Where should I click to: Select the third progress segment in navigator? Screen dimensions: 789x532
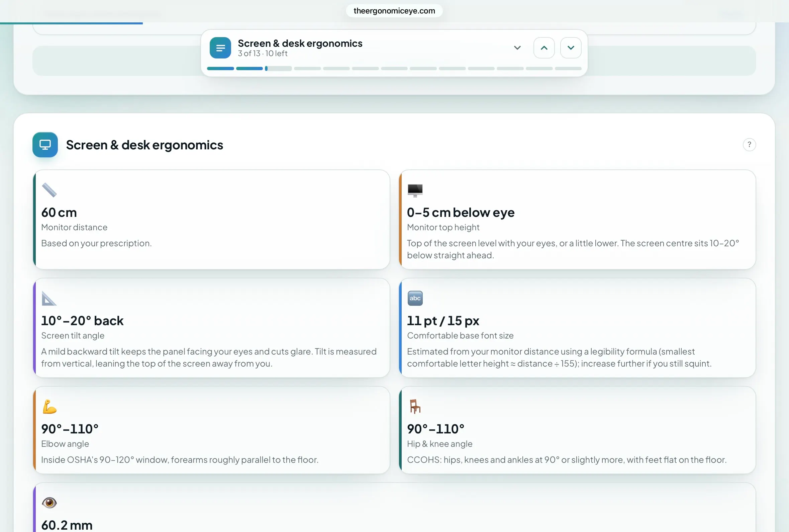(x=278, y=69)
